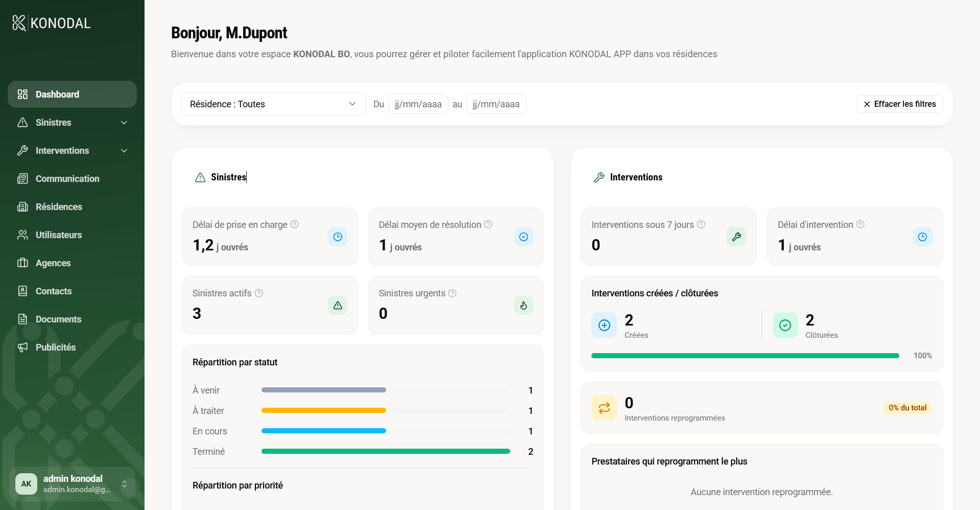Open the admin konodal account switcher

tap(72, 483)
